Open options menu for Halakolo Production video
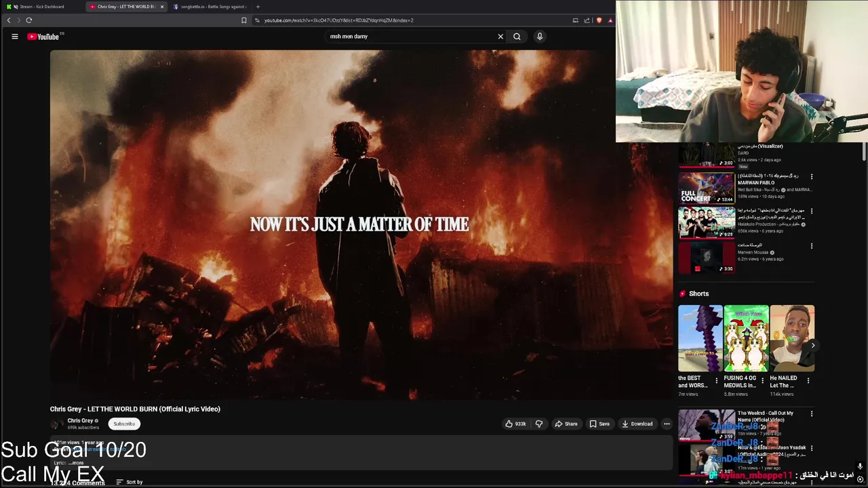Viewport: 868px width, 488px height. pos(811,211)
